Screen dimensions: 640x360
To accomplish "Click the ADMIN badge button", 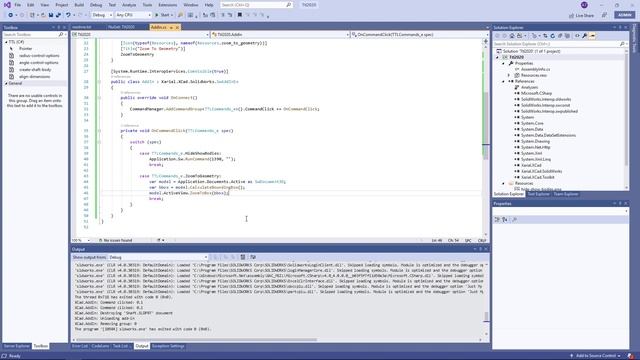I will click(625, 15).
